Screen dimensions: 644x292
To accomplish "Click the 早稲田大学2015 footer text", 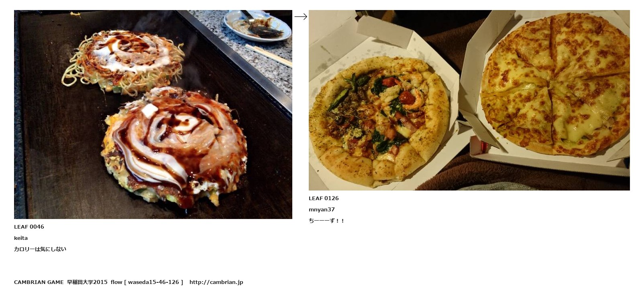I will point(87,282).
